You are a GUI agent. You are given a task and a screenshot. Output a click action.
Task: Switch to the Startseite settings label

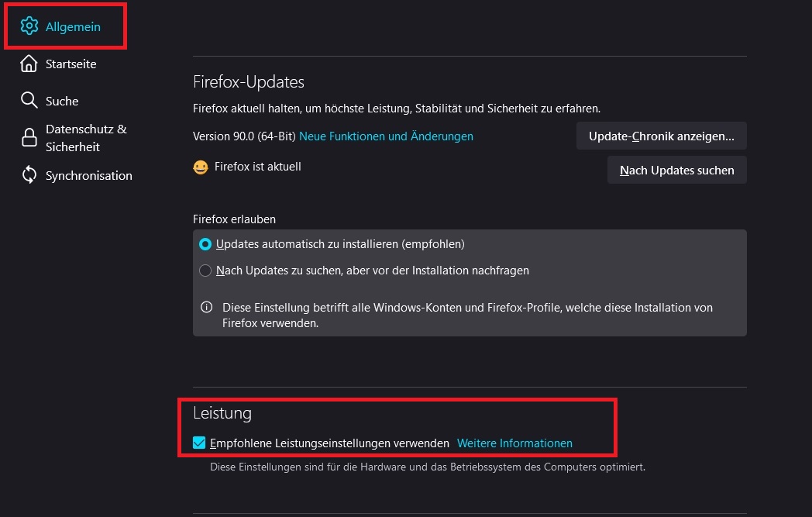coord(71,64)
